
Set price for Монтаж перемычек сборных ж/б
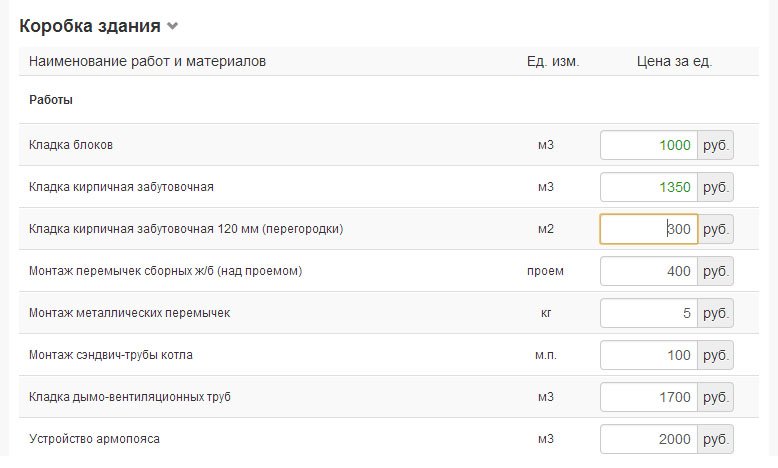pos(648,271)
